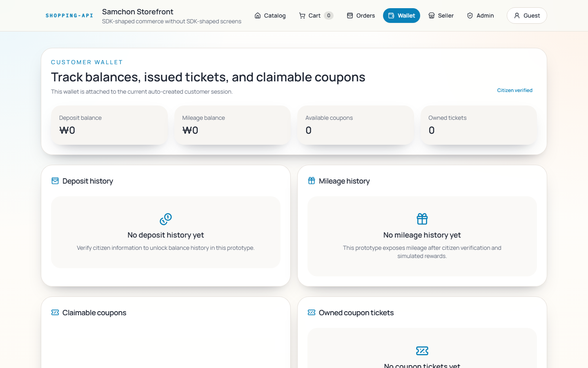Open the Guest account button
Image resolution: width=588 pixels, height=368 pixels.
(x=527, y=16)
